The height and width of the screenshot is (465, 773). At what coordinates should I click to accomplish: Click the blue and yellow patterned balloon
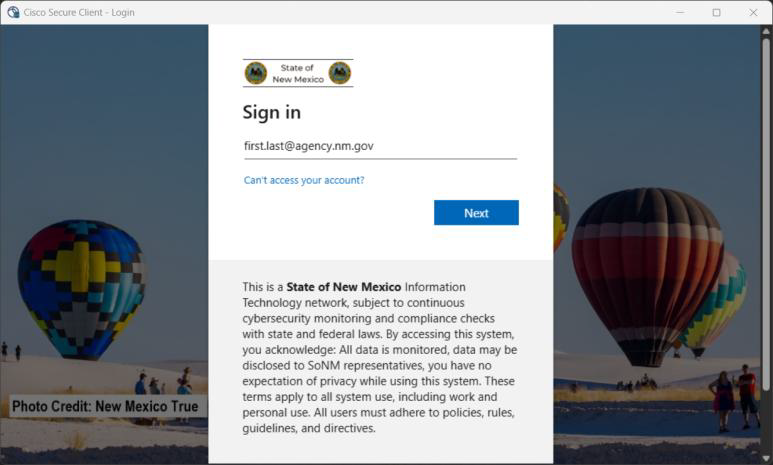pyautogui.click(x=82, y=288)
